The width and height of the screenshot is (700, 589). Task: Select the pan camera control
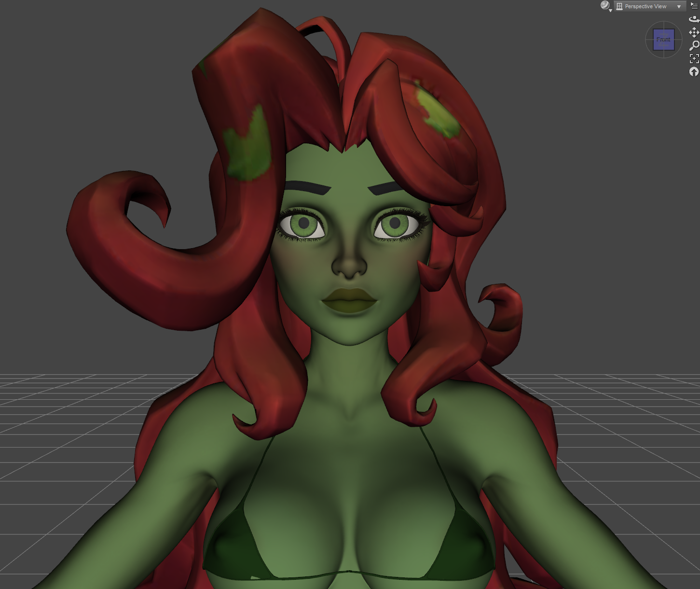click(x=694, y=32)
